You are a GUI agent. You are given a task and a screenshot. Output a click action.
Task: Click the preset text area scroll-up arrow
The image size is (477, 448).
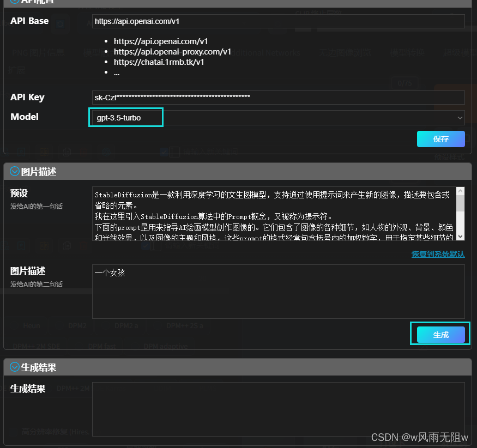pos(460,191)
